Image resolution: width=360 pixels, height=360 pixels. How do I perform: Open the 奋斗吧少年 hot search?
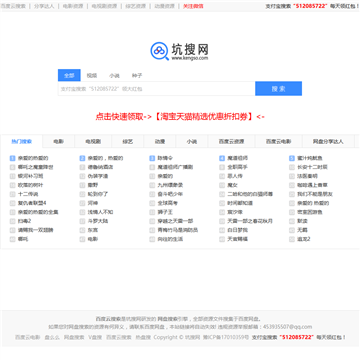point(170,194)
